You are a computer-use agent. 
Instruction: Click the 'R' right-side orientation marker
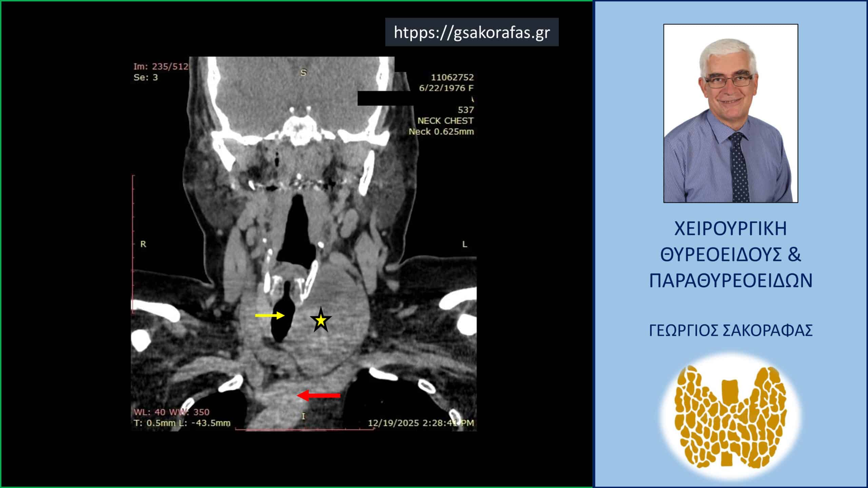click(143, 244)
